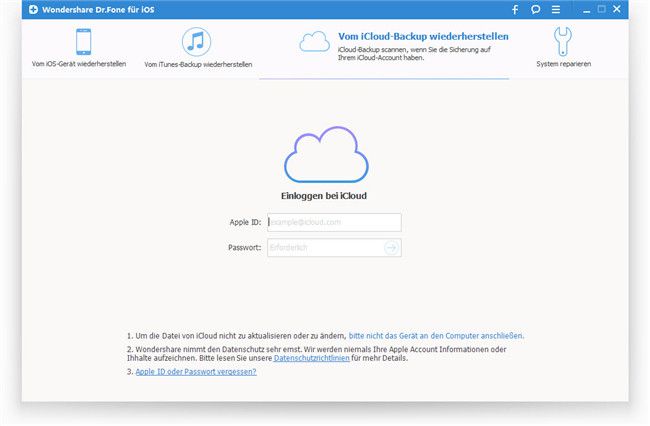The width and height of the screenshot is (650, 426).
Task: Maximize the Dr.Fone window
Action: (601, 9)
